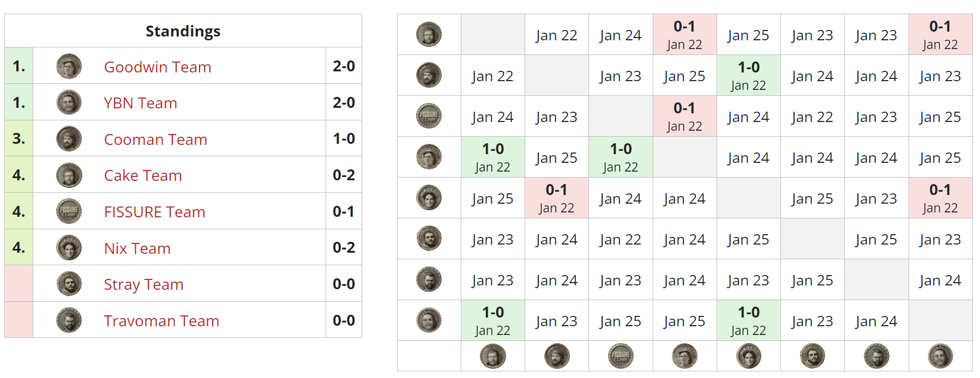
Task: Open the Cooman Team link
Action: coord(155,139)
